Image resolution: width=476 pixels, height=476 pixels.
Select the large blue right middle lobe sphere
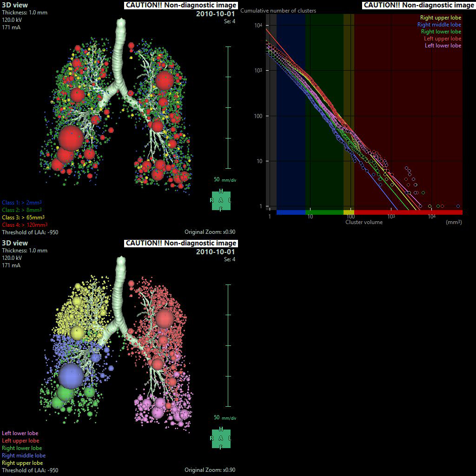(71, 376)
